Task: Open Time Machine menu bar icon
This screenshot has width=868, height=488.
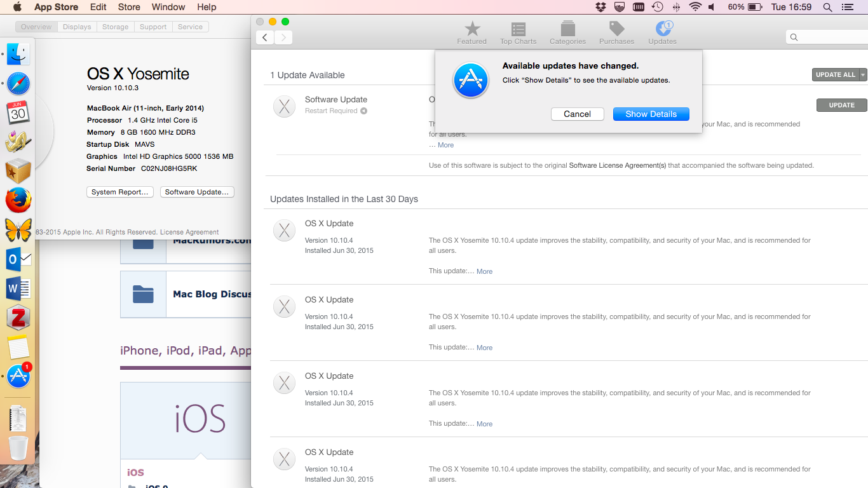Action: (658, 7)
